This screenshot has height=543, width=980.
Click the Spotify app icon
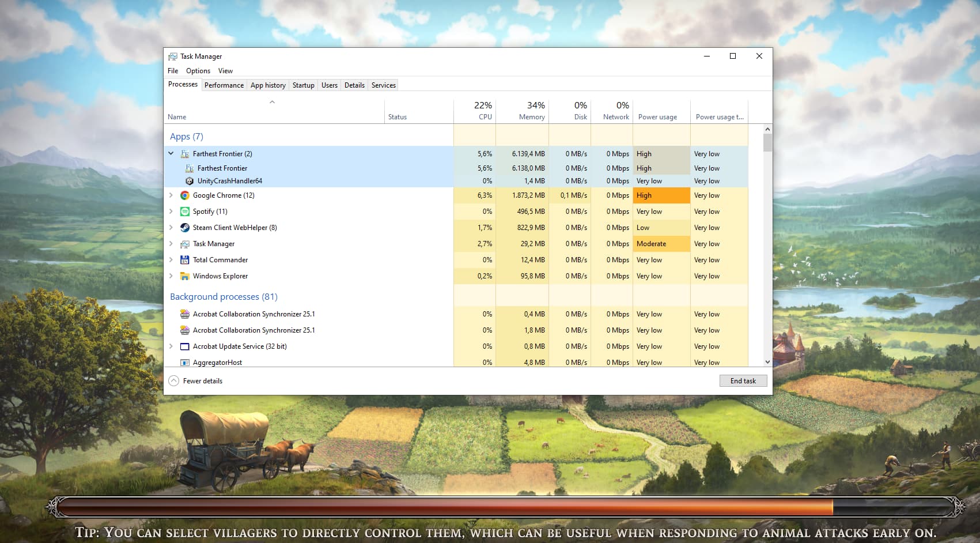coord(184,212)
